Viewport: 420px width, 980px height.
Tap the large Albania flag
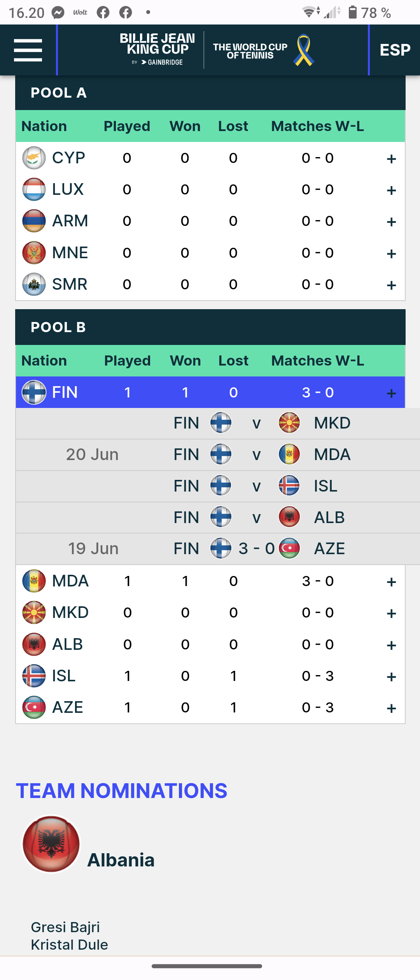(51, 844)
